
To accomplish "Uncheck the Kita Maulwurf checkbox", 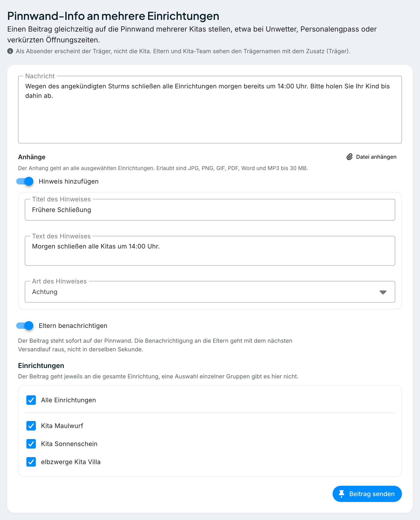I will tap(31, 426).
